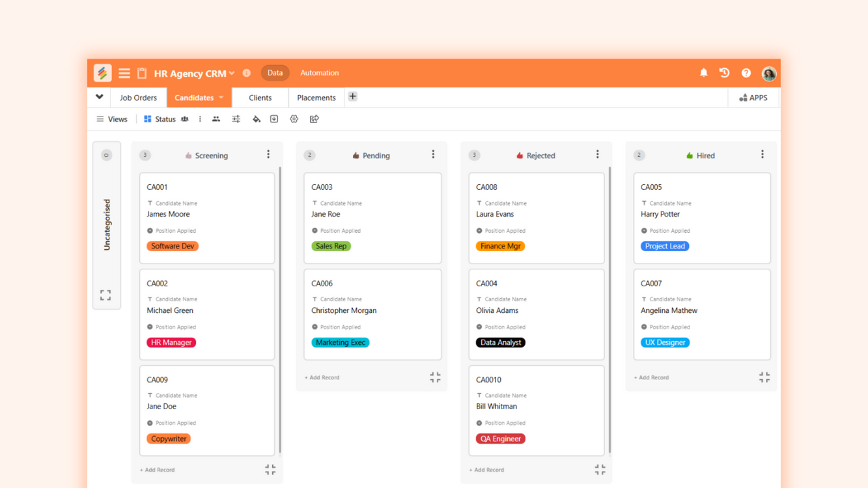The width and height of the screenshot is (868, 488).
Task: Click the Rejected column scrollbar
Action: (x=609, y=310)
